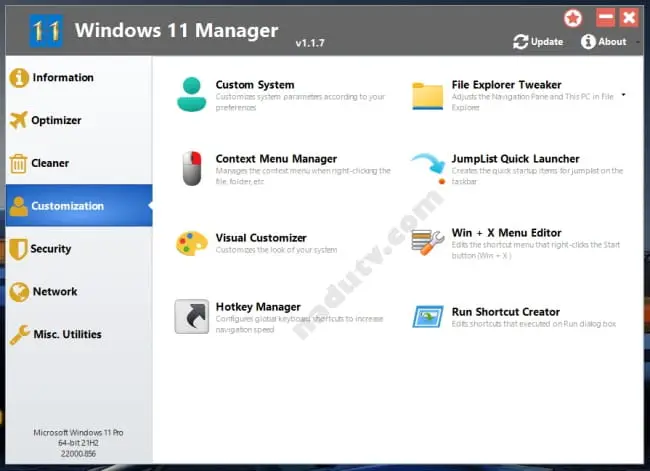Click the 64-bit 21H2 text
The height and width of the screenshot is (471, 650).
click(78, 443)
